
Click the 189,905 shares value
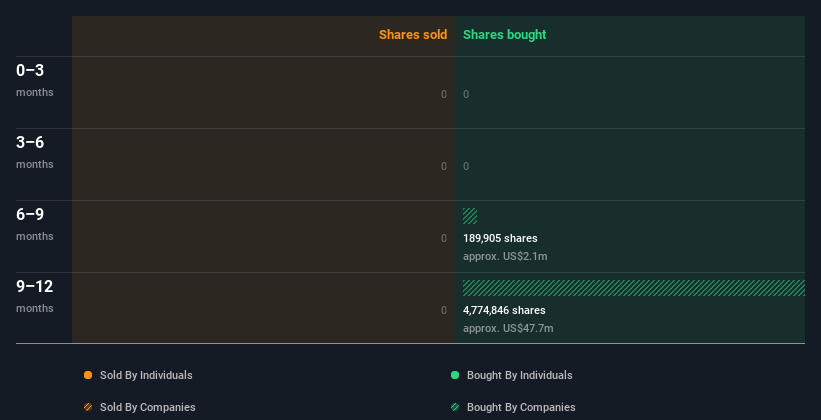point(500,238)
